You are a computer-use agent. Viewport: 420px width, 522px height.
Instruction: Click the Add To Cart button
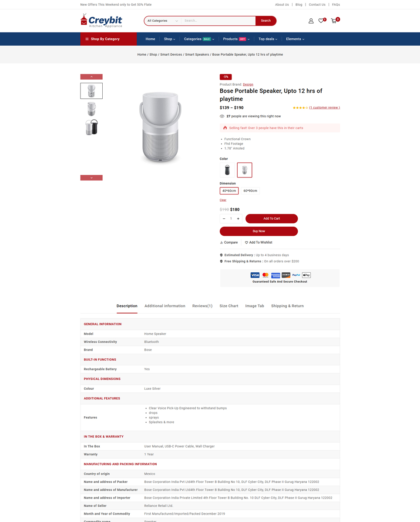(272, 218)
